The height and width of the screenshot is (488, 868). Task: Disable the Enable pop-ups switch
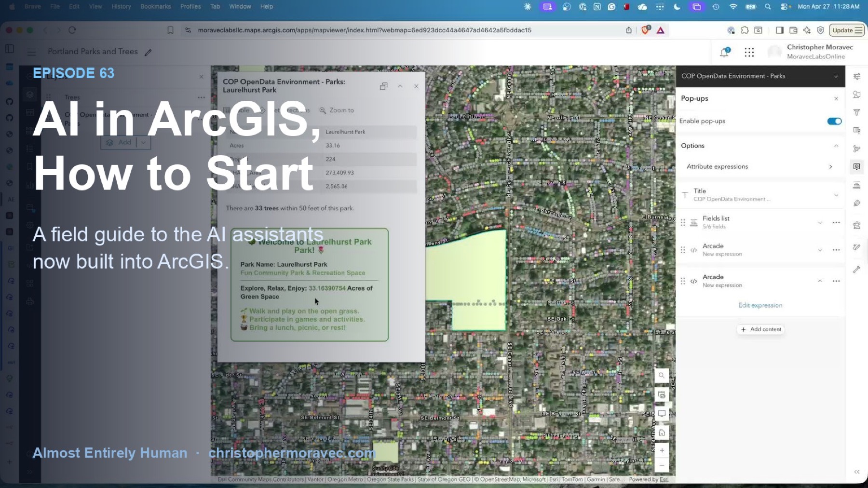[834, 121]
